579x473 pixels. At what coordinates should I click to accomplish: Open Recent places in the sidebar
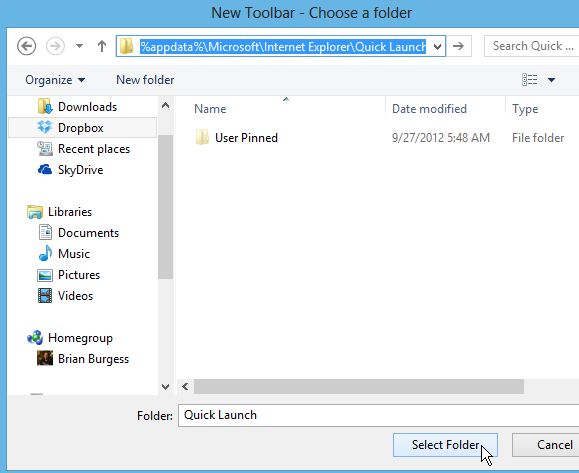tap(94, 149)
